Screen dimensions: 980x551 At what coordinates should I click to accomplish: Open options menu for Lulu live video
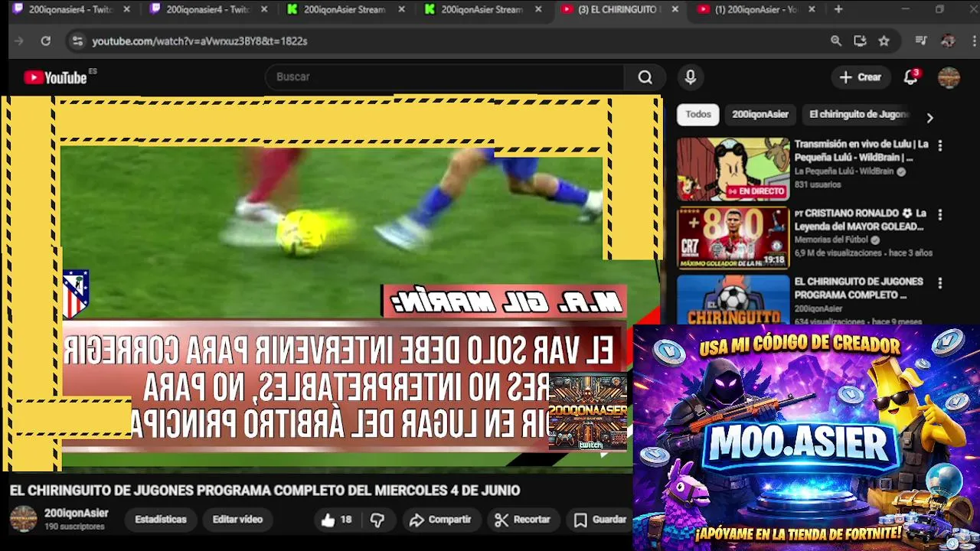click(x=940, y=145)
